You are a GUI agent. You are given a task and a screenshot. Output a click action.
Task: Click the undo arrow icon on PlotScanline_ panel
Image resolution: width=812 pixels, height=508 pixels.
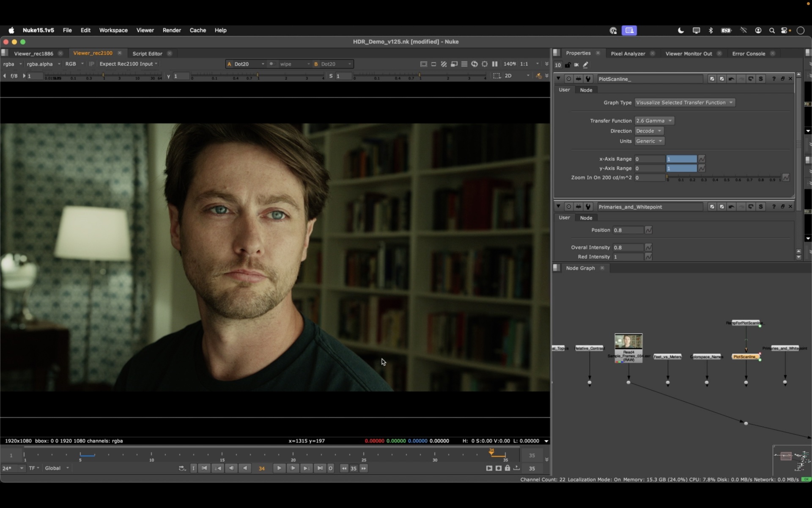coord(731,79)
